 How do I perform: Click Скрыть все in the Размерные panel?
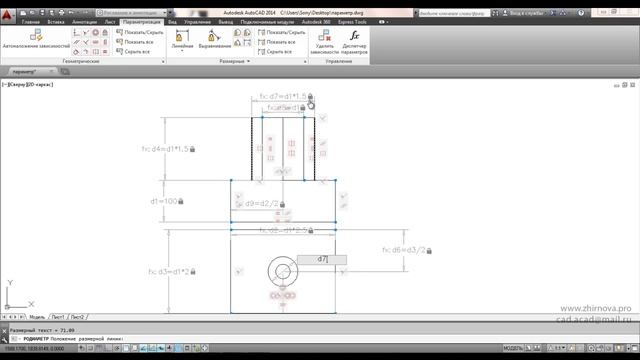coord(275,52)
